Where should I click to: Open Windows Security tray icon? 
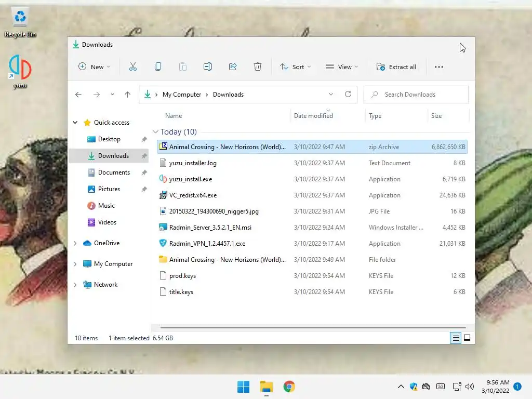pyautogui.click(x=414, y=387)
